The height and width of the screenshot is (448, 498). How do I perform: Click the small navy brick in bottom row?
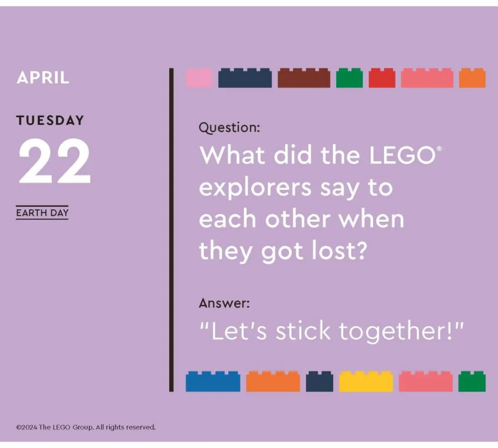320,381
